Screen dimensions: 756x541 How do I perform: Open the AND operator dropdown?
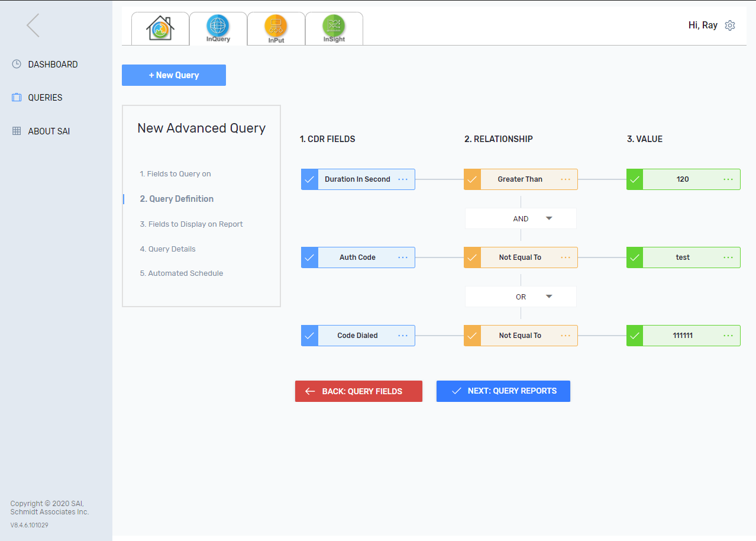521,218
